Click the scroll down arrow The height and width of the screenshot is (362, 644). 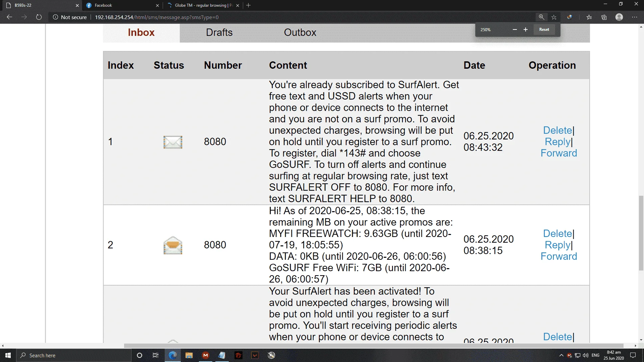pyautogui.click(x=641, y=340)
